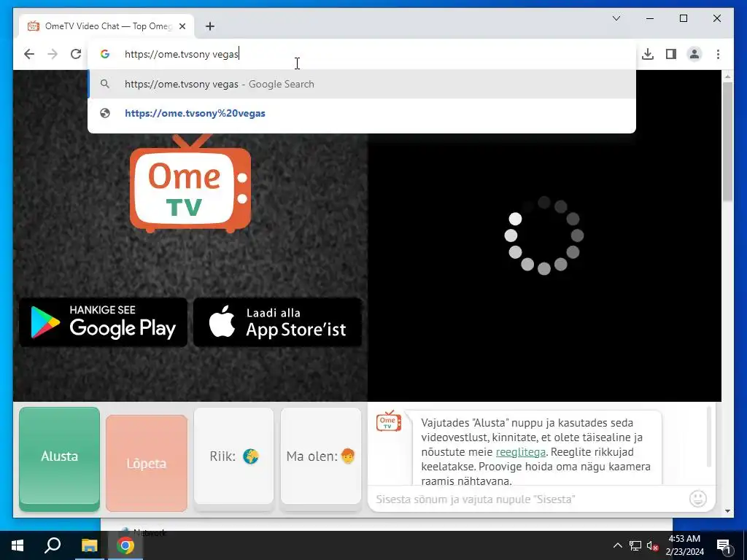Image resolution: width=747 pixels, height=560 pixels.
Task: Open the Chrome three-dot menu
Action: pyautogui.click(x=718, y=54)
